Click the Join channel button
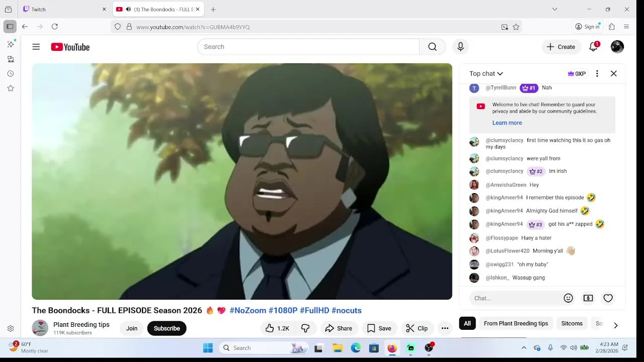Viewport: 644px width, 362px height. (132, 328)
